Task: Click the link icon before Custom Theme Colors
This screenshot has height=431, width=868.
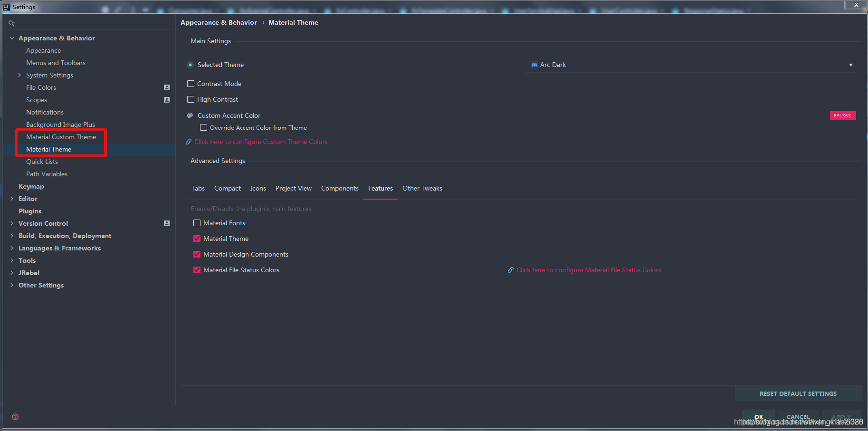Action: pyautogui.click(x=189, y=142)
